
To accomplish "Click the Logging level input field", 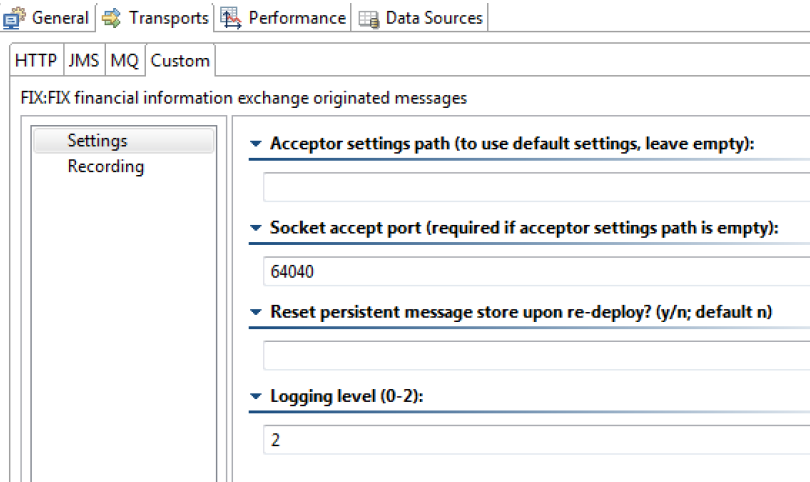I will 536,440.
